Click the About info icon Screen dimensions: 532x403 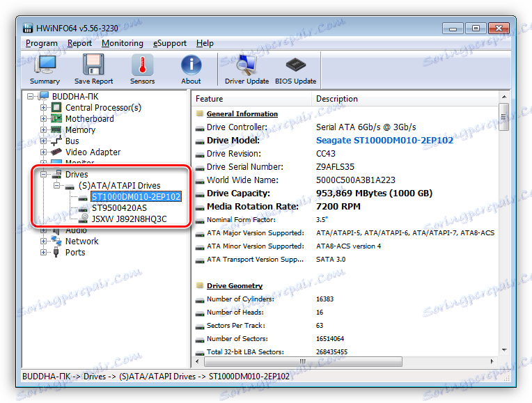[x=191, y=65]
